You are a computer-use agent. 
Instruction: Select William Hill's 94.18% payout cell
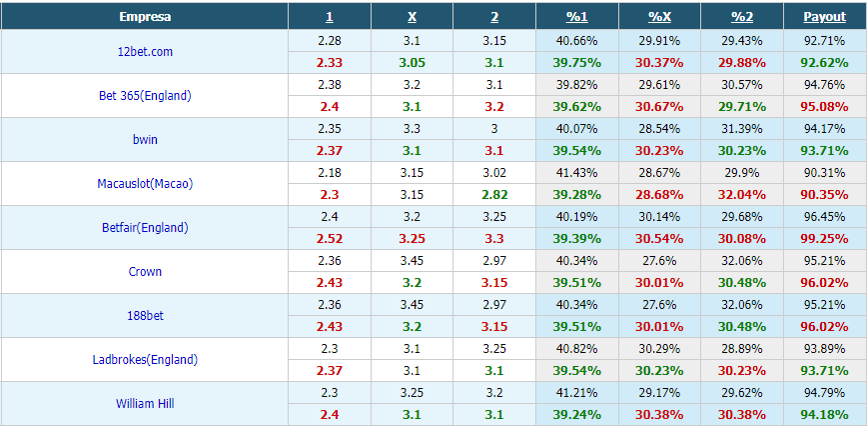tap(825, 415)
